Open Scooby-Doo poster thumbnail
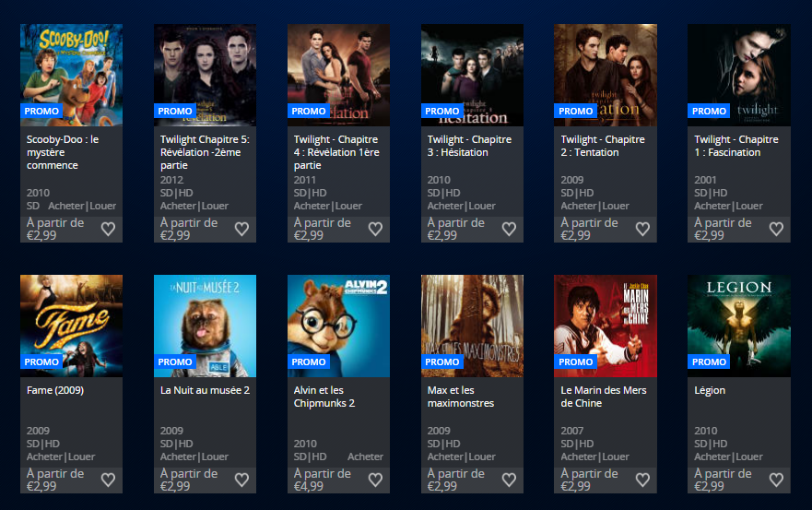Image resolution: width=812 pixels, height=510 pixels. (72, 75)
